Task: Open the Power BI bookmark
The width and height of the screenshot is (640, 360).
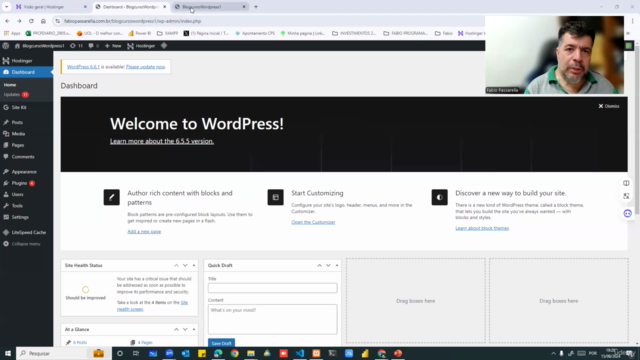Action: pos(140,33)
